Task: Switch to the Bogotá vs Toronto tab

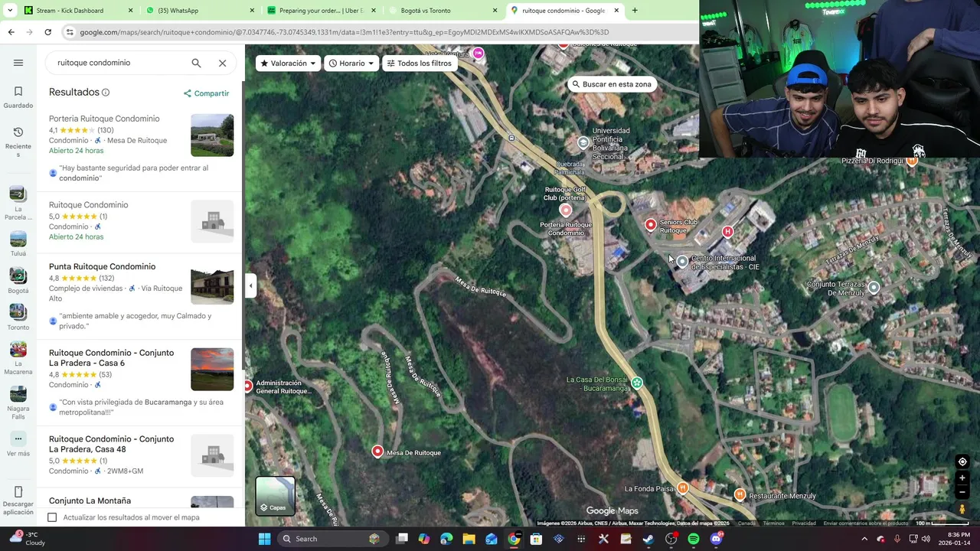Action: coord(442,11)
